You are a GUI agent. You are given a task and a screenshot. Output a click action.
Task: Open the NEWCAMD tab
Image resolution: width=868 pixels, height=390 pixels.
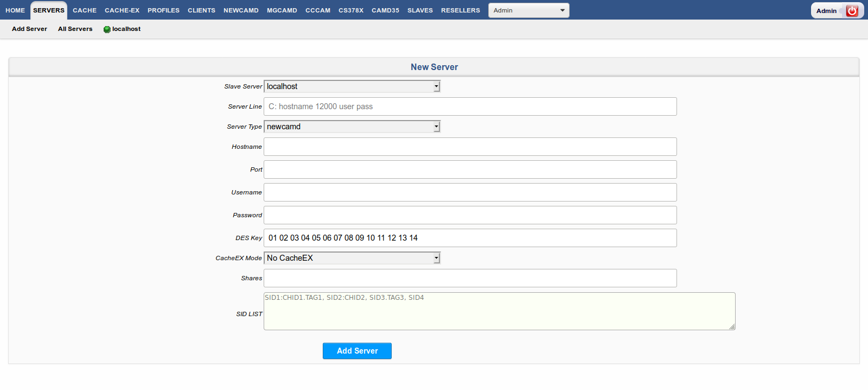click(x=241, y=10)
